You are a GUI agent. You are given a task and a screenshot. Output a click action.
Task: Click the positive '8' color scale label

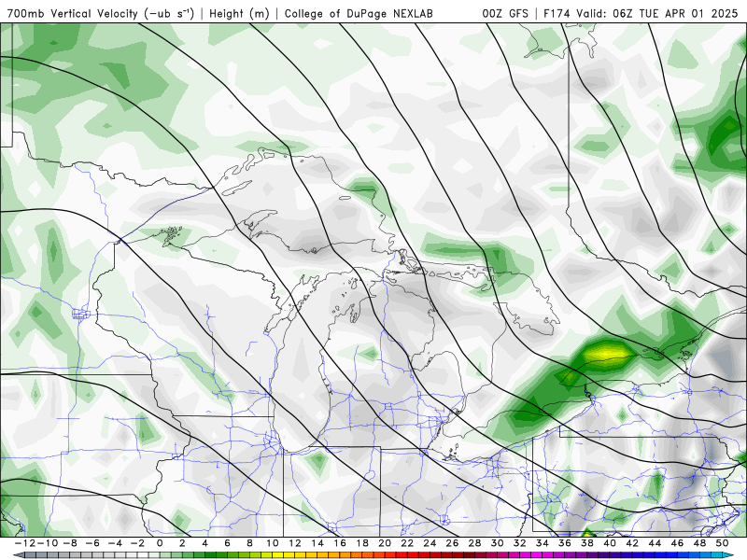(x=249, y=543)
